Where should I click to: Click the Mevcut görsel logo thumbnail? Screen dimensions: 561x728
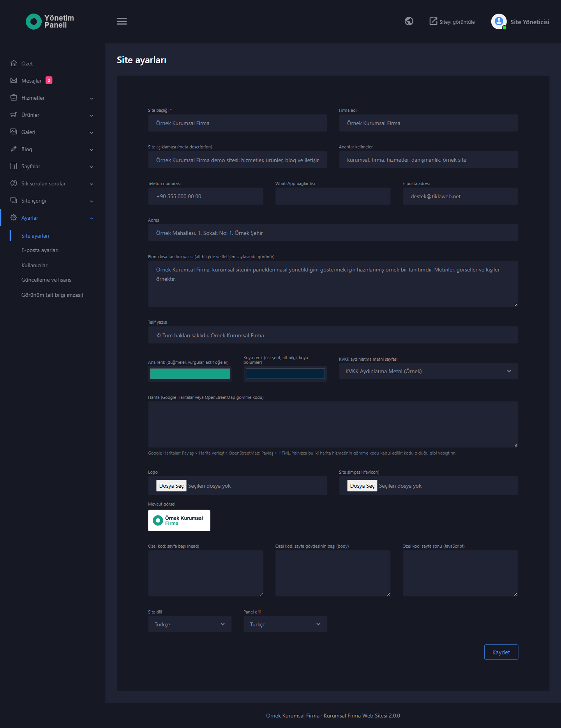pyautogui.click(x=179, y=520)
